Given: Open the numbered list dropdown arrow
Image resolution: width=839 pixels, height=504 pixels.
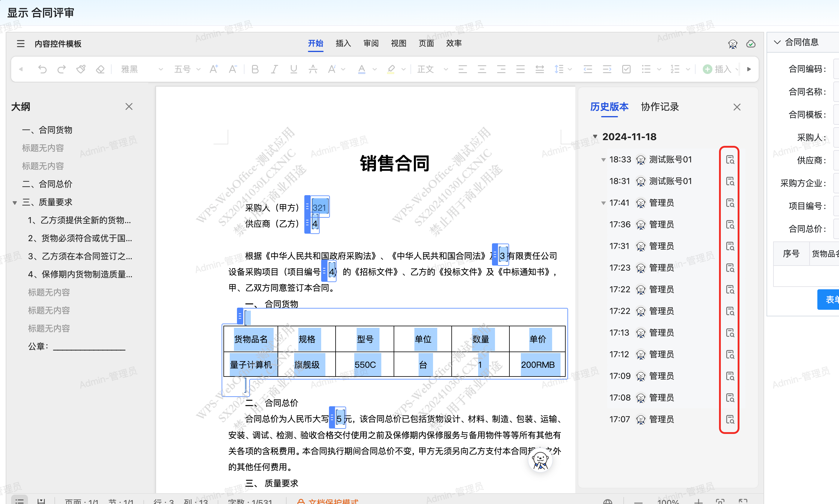Looking at the screenshot, I should (688, 70).
